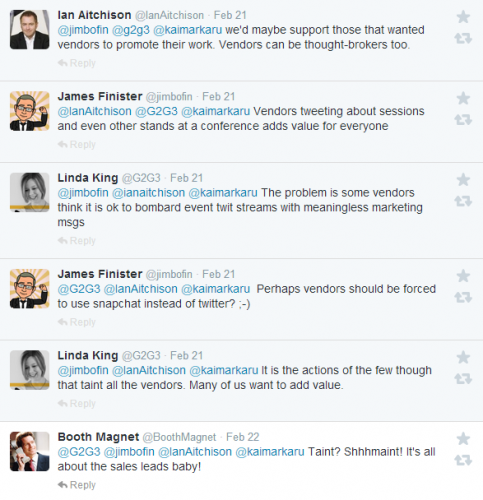Open Linda King's name in marketing msgs tweet

pyautogui.click(x=88, y=178)
